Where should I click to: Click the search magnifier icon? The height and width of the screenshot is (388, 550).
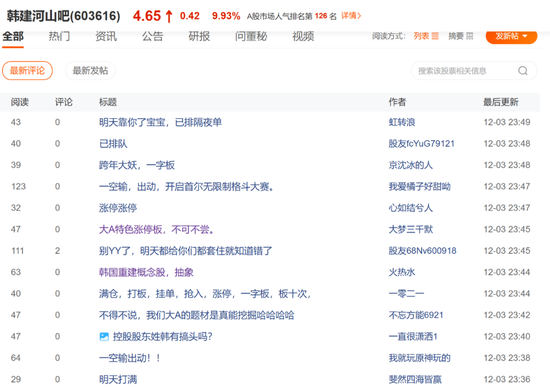tap(523, 71)
